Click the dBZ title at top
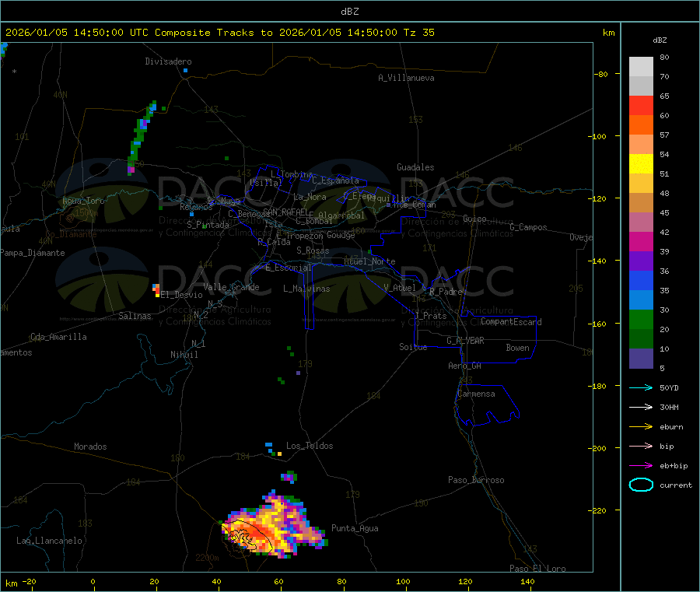The image size is (700, 592). click(x=349, y=12)
